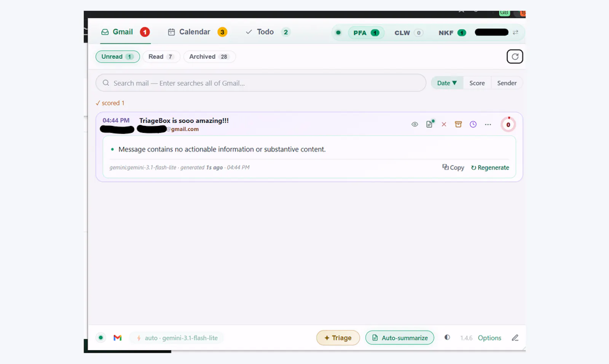
Task: Click version 1.4.6 label
Action: (466, 338)
